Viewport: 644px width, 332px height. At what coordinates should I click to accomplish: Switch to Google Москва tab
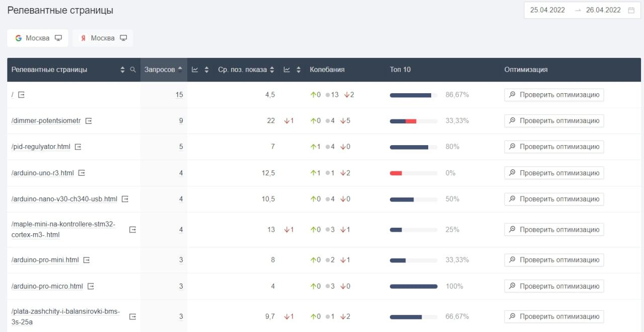(38, 38)
